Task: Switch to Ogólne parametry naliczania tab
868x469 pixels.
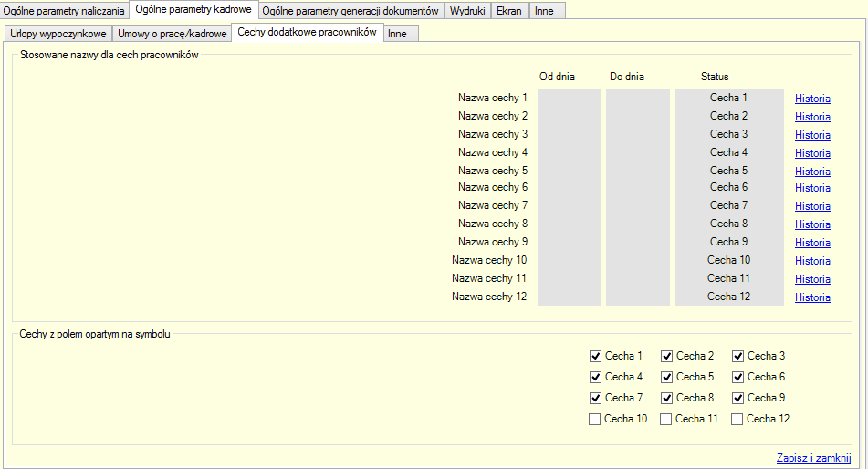Action: (x=64, y=11)
